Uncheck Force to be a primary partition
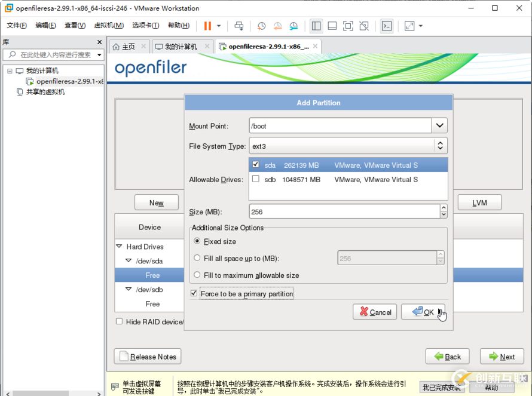 pyautogui.click(x=194, y=293)
